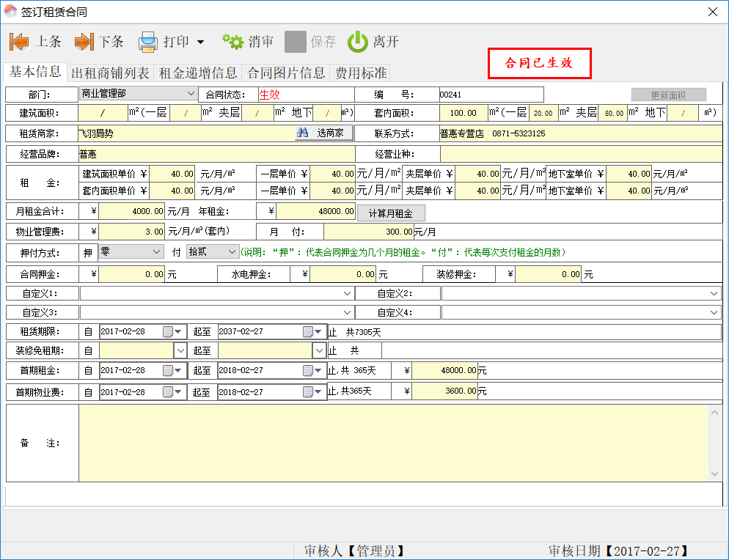Click the empty 经营业种 field
This screenshot has height=560, width=729.
(581, 154)
